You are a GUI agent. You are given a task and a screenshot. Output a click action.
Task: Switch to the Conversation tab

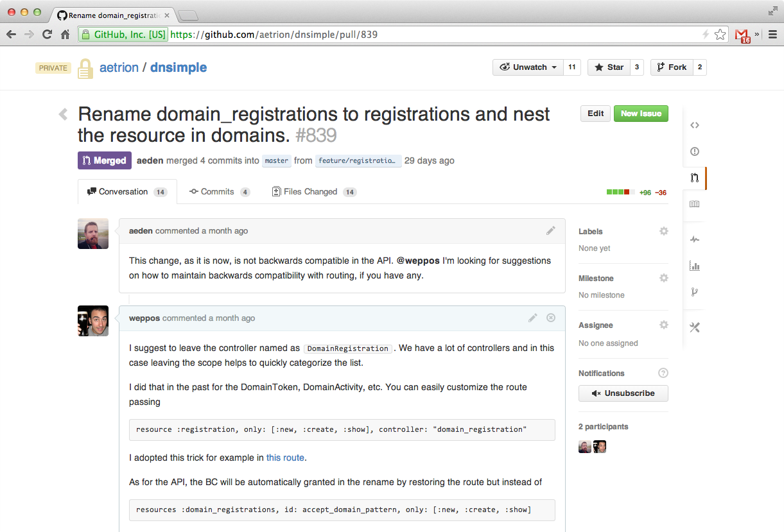click(x=127, y=192)
